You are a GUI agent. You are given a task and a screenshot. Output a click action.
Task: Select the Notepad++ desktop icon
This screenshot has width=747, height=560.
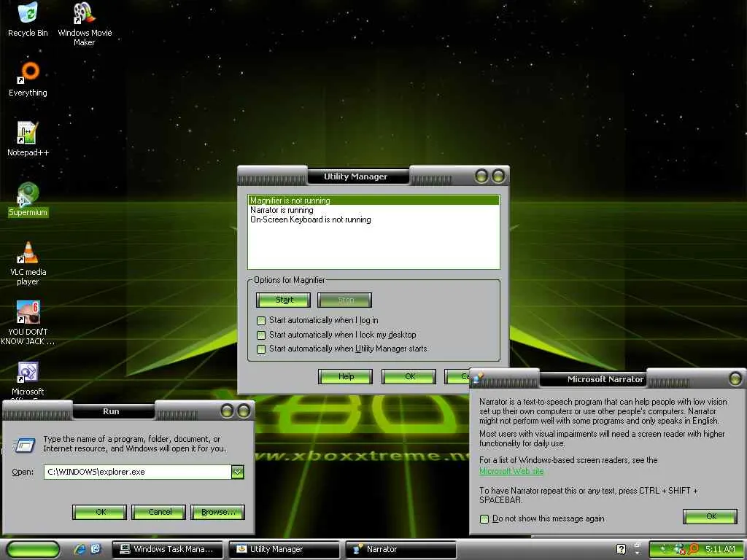[28, 139]
